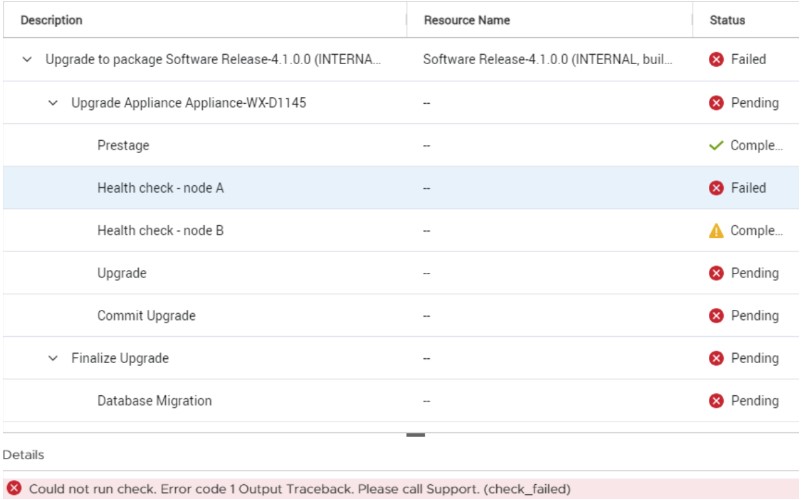Click the Pending status text for Database Migration
Image resolution: width=812 pixels, height=500 pixels.
[755, 401]
